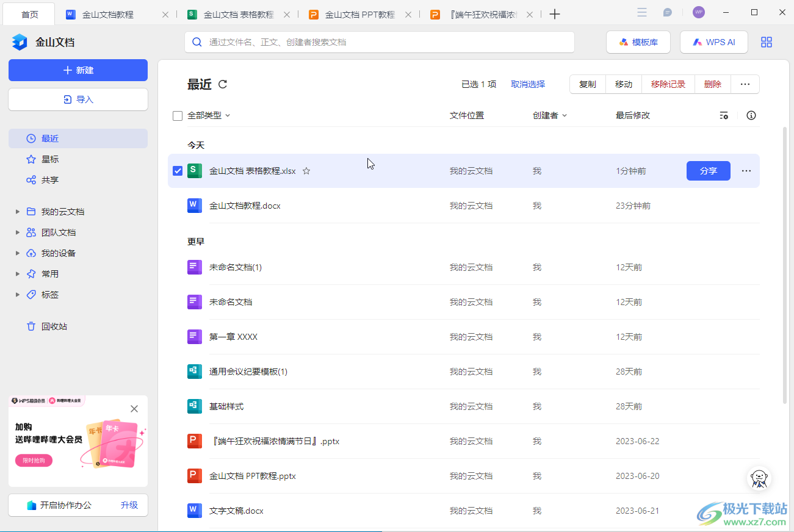Click the 取消选择 link
This screenshot has width=794, height=532.
[x=528, y=84]
